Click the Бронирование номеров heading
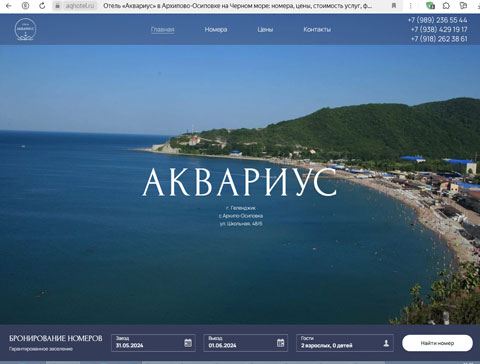480x364 pixels. [56, 338]
